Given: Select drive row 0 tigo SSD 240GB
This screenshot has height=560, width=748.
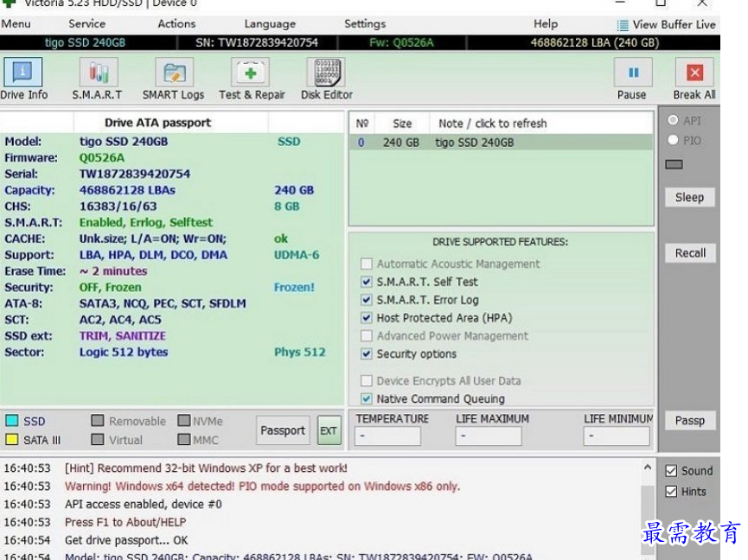Looking at the screenshot, I should click(x=501, y=143).
